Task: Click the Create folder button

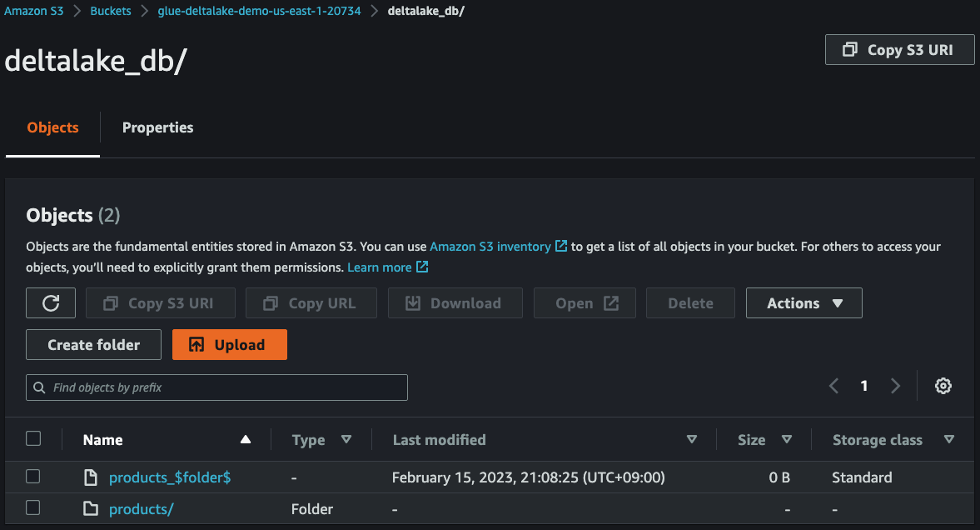Action: click(x=94, y=345)
